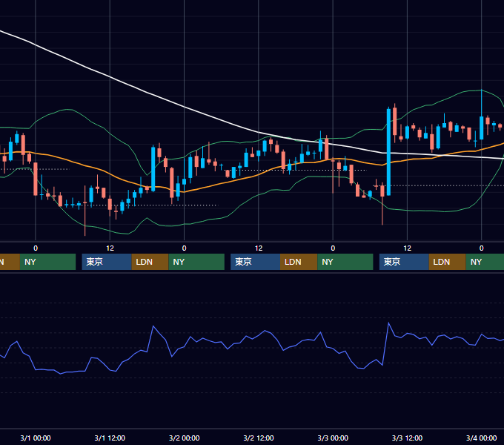Click the hour label 0 above 3/3 00:00
This screenshot has height=445, width=504.
(333, 248)
